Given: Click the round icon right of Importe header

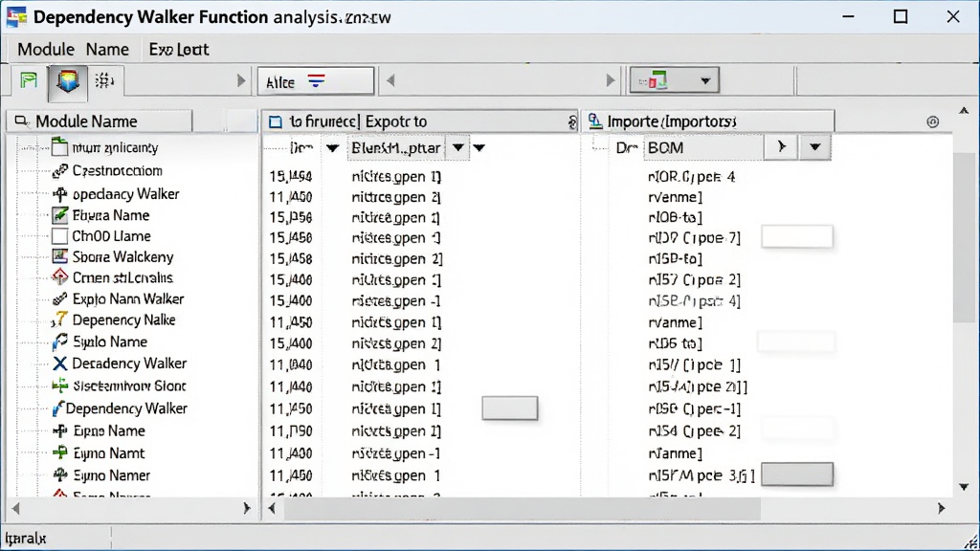Looking at the screenshot, I should (932, 121).
